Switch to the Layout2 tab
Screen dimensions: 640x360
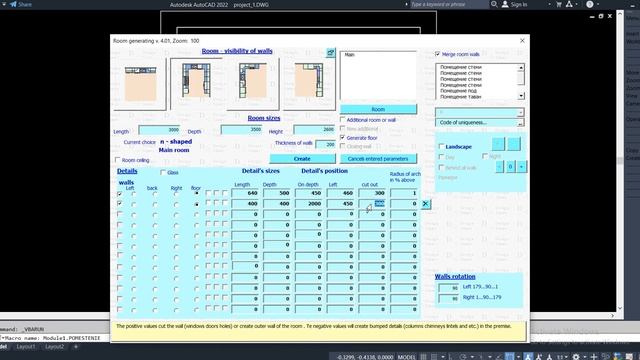point(54,347)
